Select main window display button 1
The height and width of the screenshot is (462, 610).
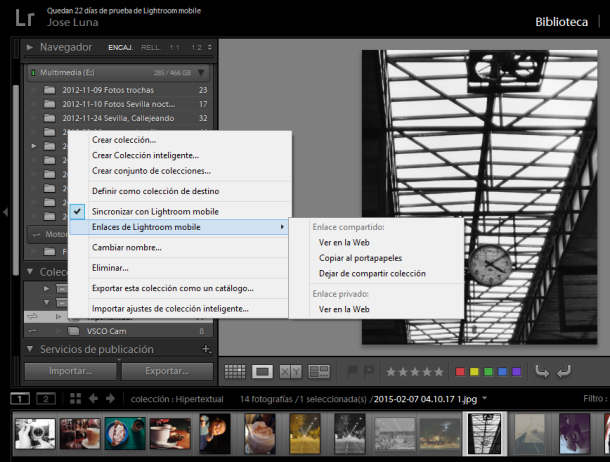(x=19, y=399)
